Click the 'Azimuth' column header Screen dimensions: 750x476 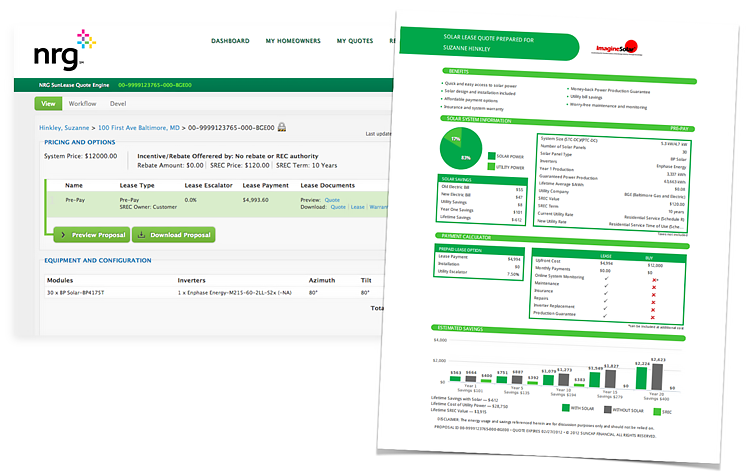tap(322, 280)
